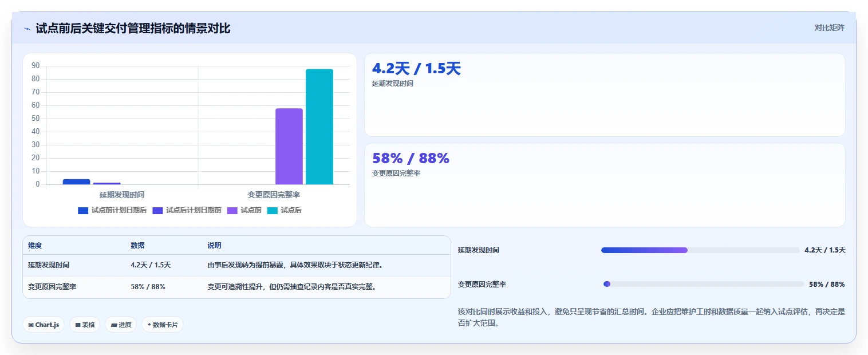This screenshot has width=868, height=355.
Task: Toggle the 试点后 legend item
Action: point(284,210)
